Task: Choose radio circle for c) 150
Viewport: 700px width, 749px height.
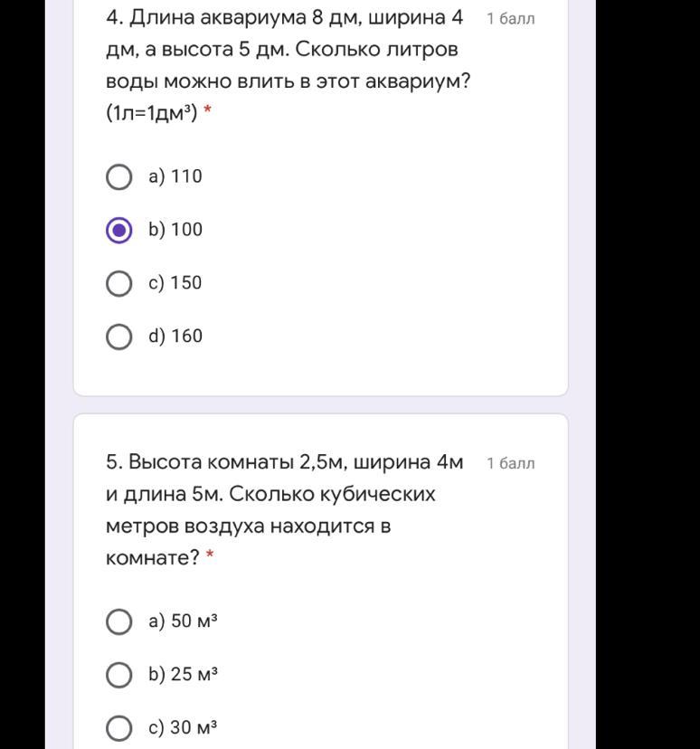Action: [119, 284]
